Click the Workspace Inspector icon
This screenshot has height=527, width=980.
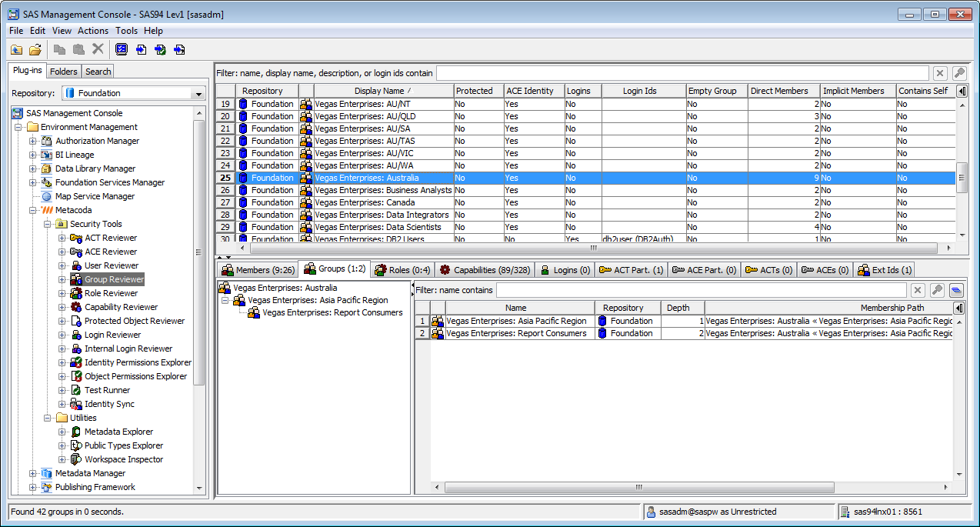(76, 459)
